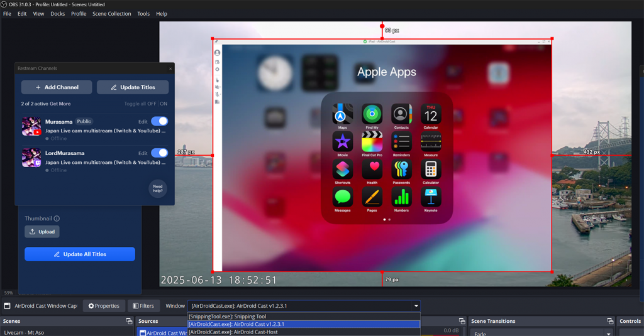The image size is (644, 336).
Task: Open the Keynote app icon
Action: (430, 197)
